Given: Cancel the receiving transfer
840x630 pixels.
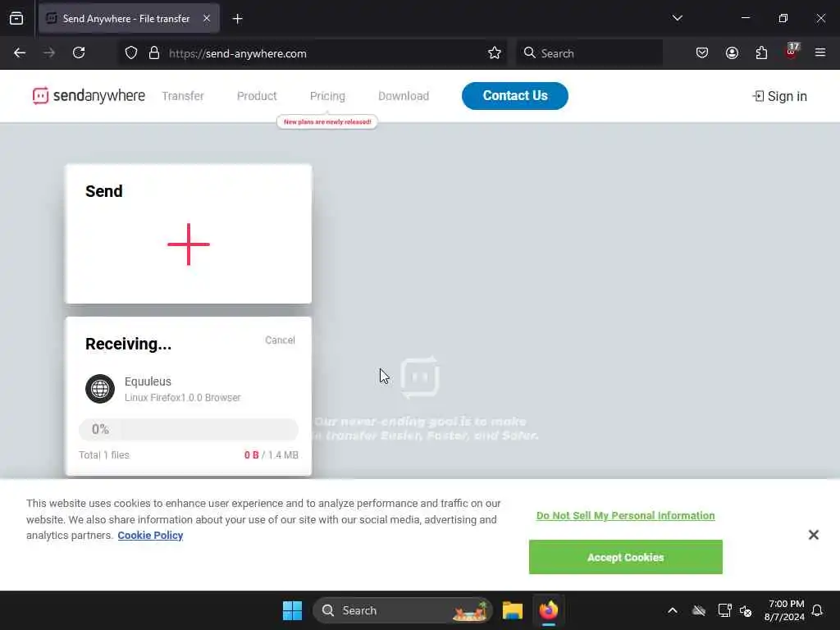Looking at the screenshot, I should (x=280, y=340).
